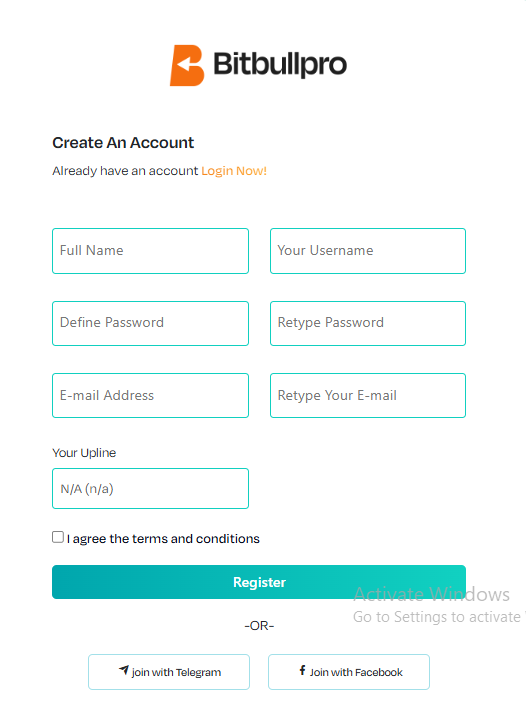The height and width of the screenshot is (701, 526).
Task: Click the Bitbullpro orange logo icon
Action: coord(187,65)
